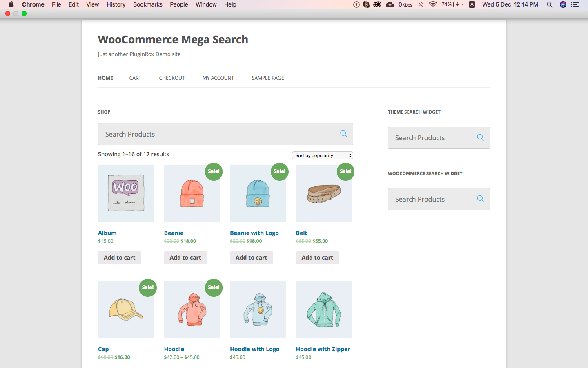Add Beanie with Logo to cart
Viewport: 588px width, 368px height.
252,258
